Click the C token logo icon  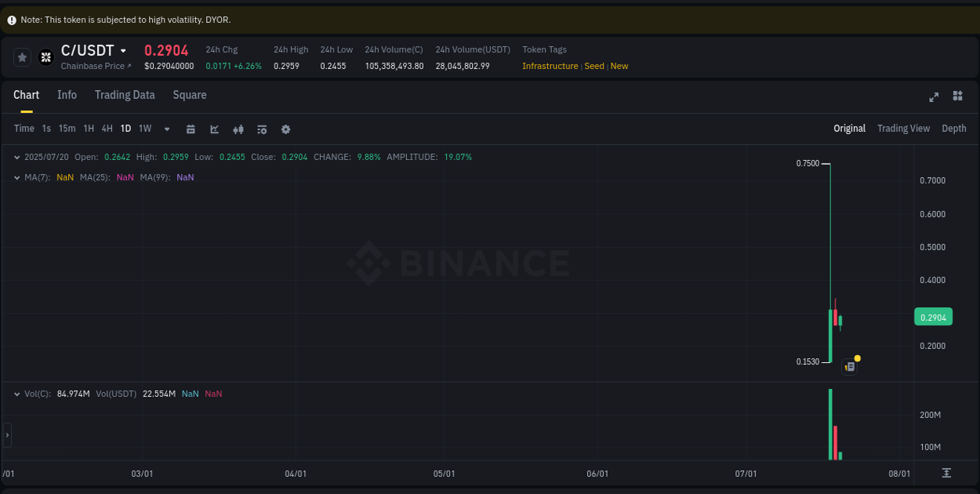[45, 56]
